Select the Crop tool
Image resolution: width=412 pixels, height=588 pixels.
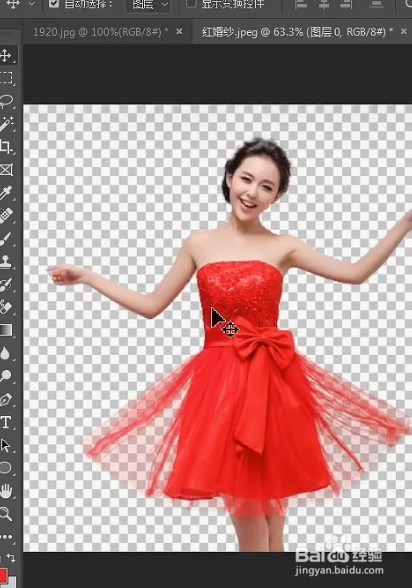click(x=6, y=147)
